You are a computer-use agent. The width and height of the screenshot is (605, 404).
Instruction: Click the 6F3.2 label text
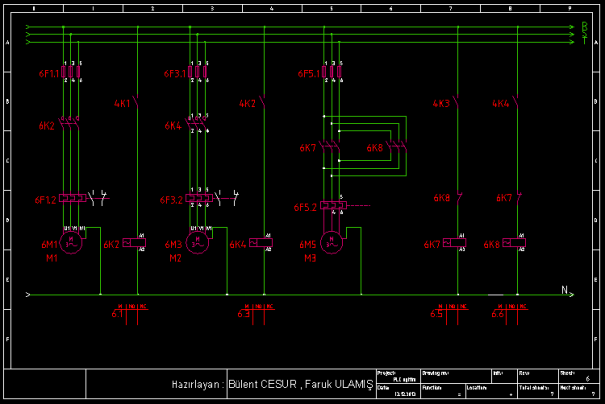tap(171, 200)
